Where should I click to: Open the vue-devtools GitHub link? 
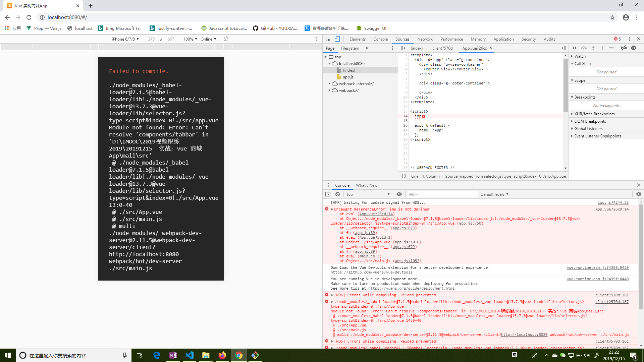click(x=371, y=272)
